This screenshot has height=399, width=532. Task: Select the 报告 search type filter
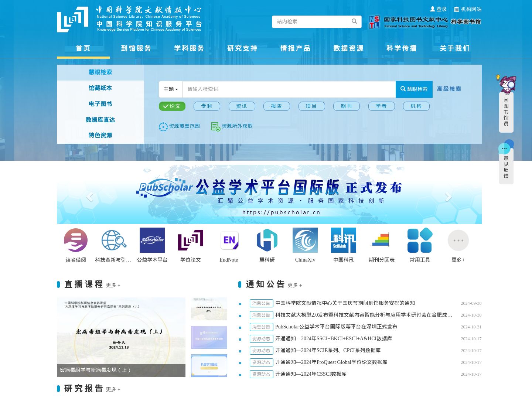(x=277, y=106)
